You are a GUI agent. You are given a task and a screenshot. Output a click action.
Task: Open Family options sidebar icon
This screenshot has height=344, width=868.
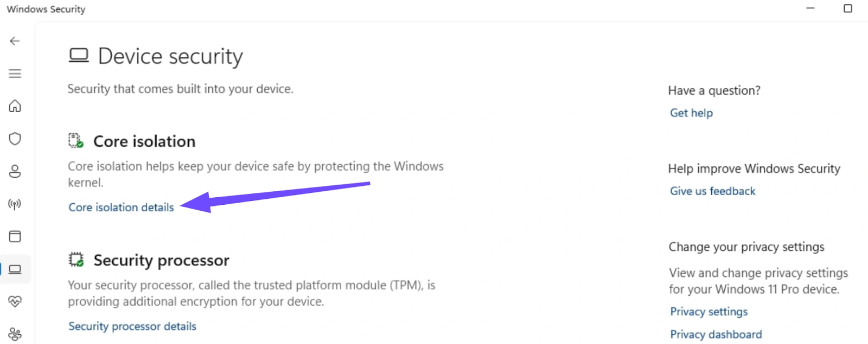coord(15,334)
